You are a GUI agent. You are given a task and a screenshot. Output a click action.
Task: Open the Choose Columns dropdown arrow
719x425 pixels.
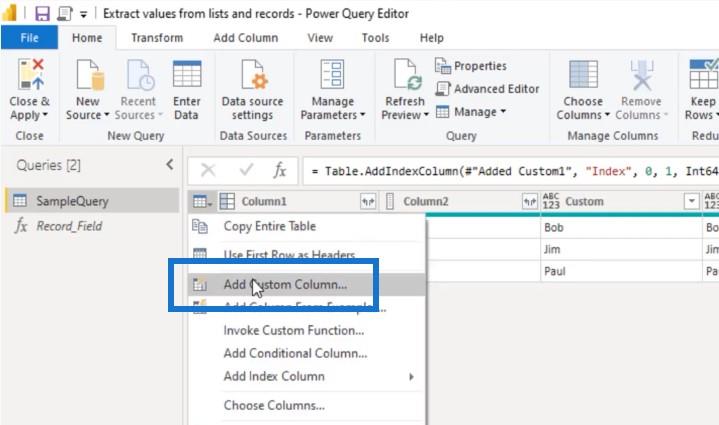point(607,115)
